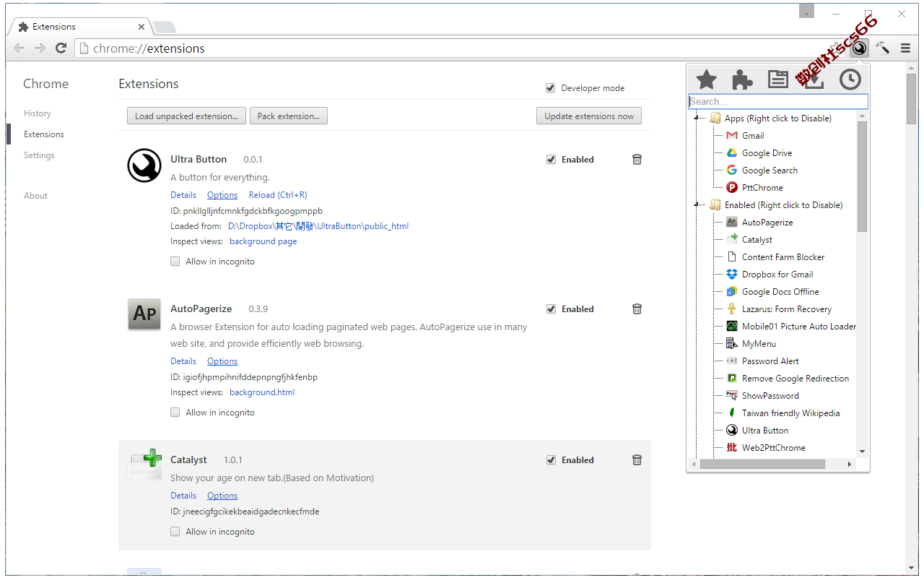Uncheck Enabled for Catalyst
The width and height of the screenshot is (924, 578).
[552, 460]
